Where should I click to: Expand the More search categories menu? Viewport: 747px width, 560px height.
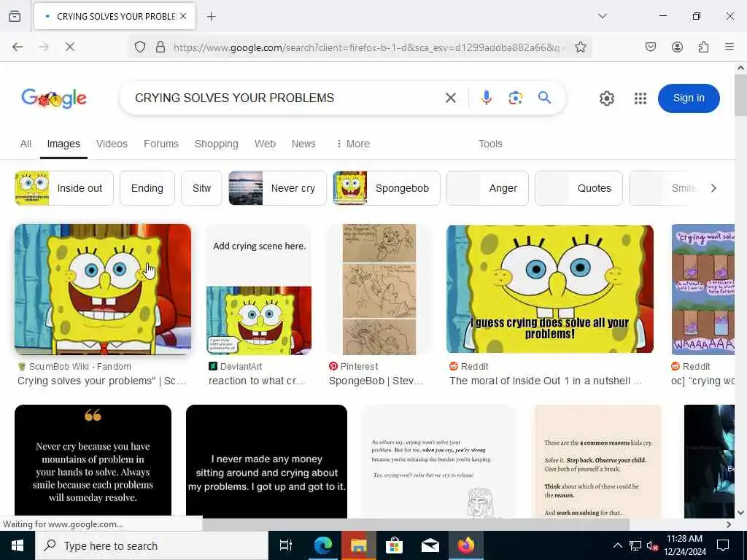[x=353, y=144]
